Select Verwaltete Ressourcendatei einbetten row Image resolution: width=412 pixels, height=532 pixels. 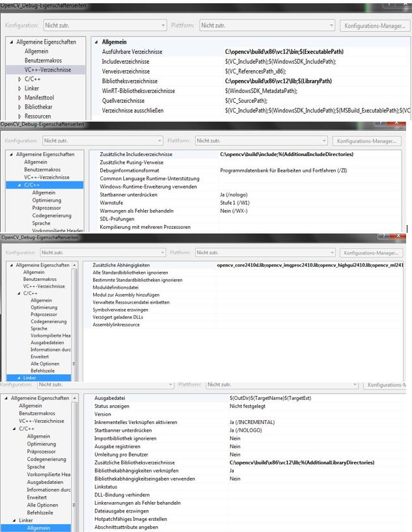click(243, 302)
